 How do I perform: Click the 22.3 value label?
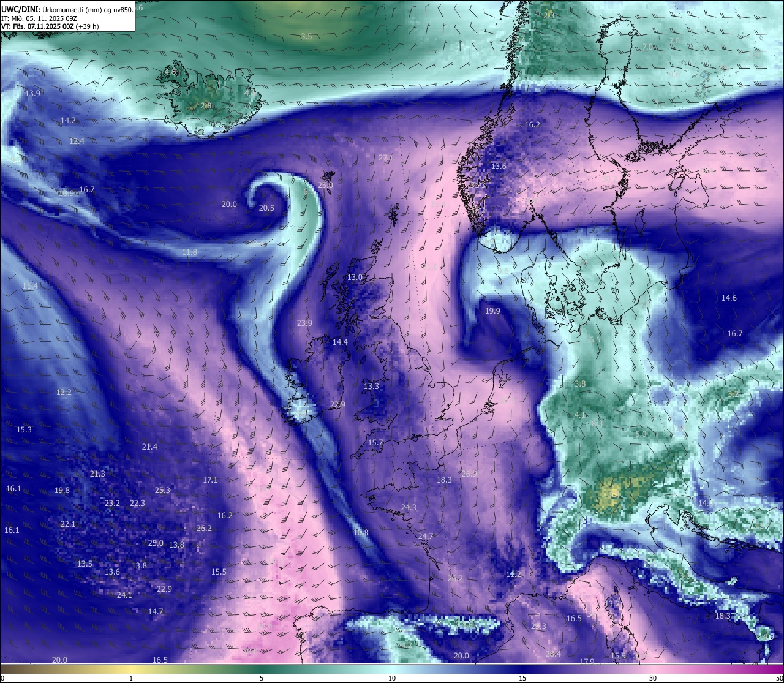coord(137,504)
